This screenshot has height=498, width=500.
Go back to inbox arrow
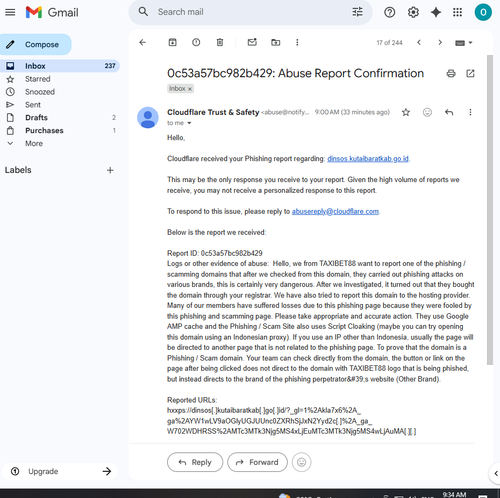point(143,42)
